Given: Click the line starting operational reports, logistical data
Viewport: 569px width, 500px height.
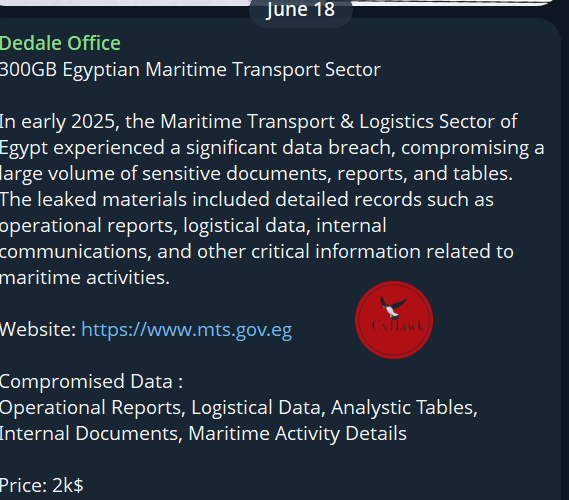Looking at the screenshot, I should pyautogui.click(x=193, y=226).
